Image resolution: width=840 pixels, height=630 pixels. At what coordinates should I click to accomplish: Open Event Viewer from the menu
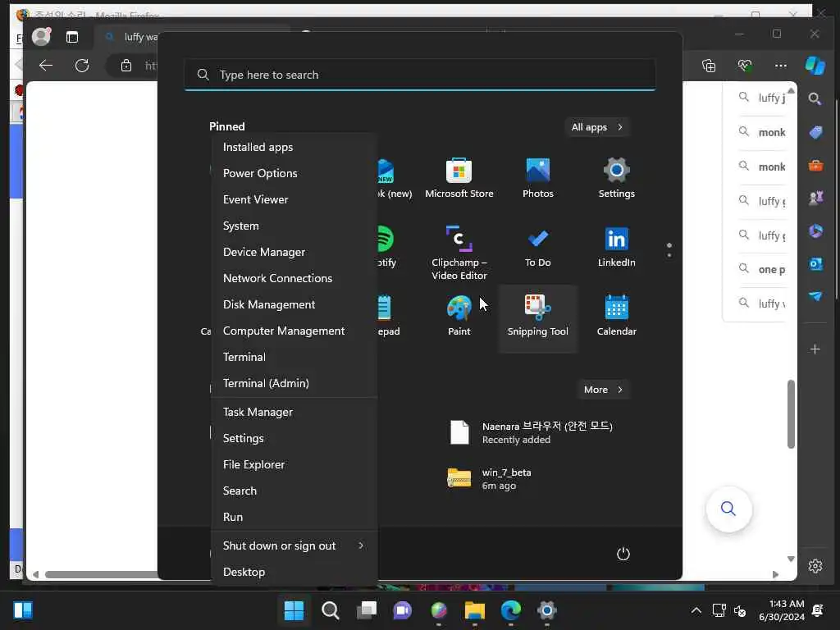(x=294, y=199)
